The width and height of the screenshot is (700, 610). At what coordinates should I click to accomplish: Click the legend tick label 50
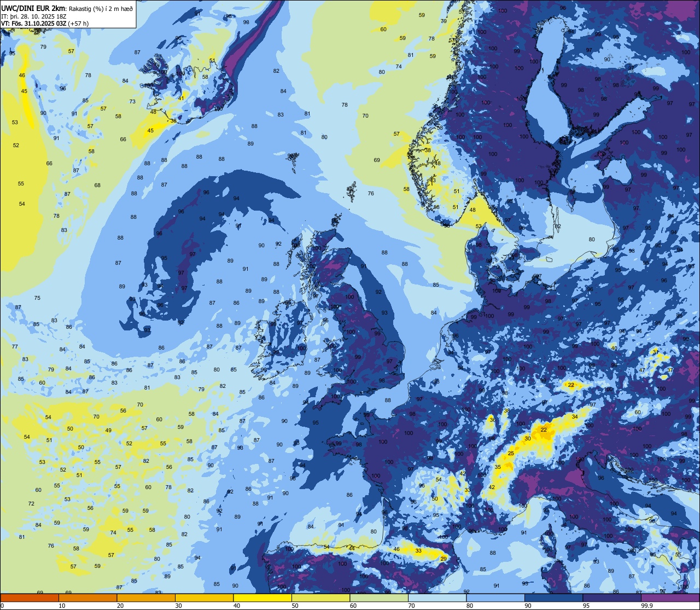[295, 606]
